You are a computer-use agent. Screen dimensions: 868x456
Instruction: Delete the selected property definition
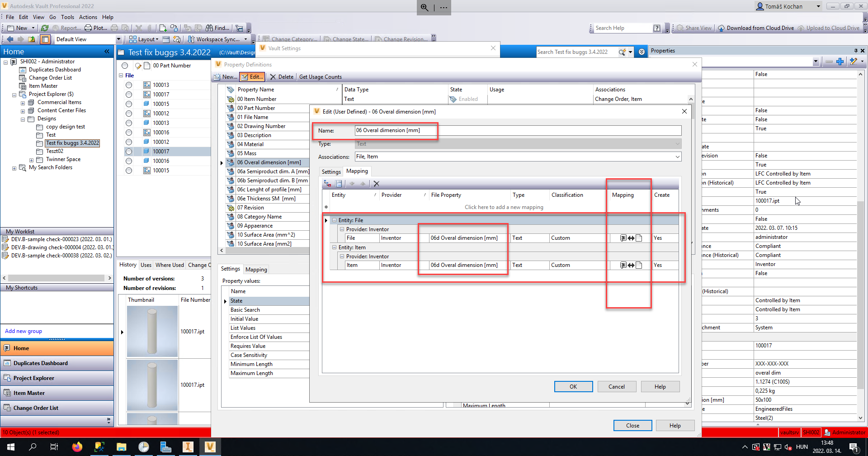(282, 76)
